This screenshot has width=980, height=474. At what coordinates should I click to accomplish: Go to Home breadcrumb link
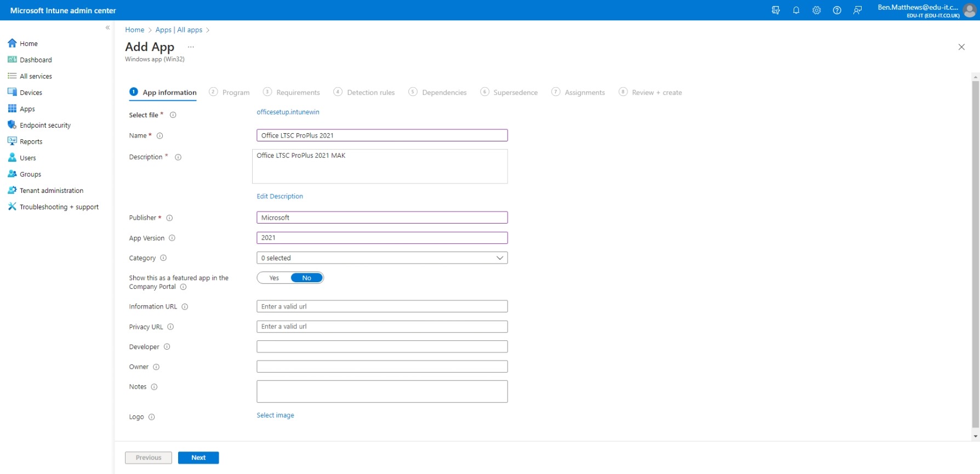click(x=135, y=30)
